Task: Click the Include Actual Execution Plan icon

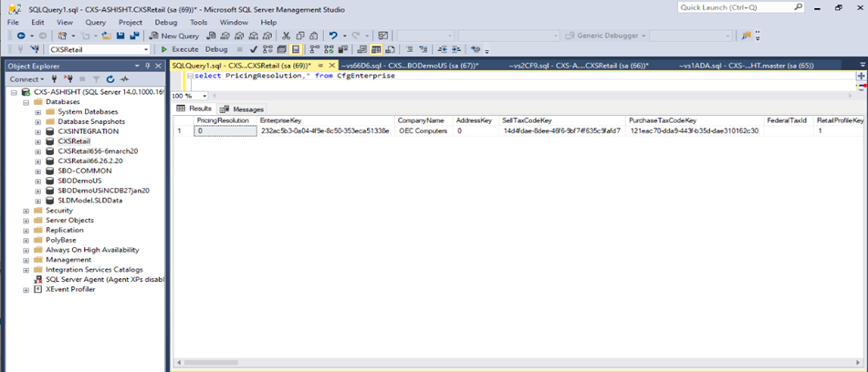Action: pos(315,49)
